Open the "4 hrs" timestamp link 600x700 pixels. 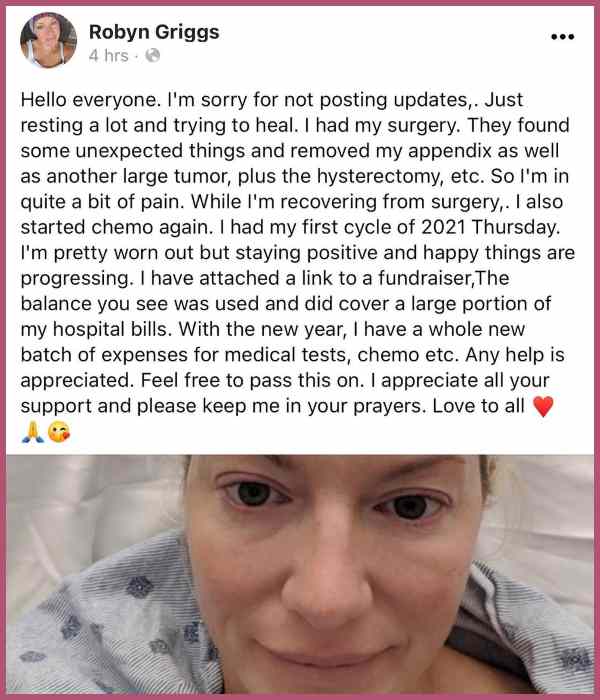coord(108,56)
